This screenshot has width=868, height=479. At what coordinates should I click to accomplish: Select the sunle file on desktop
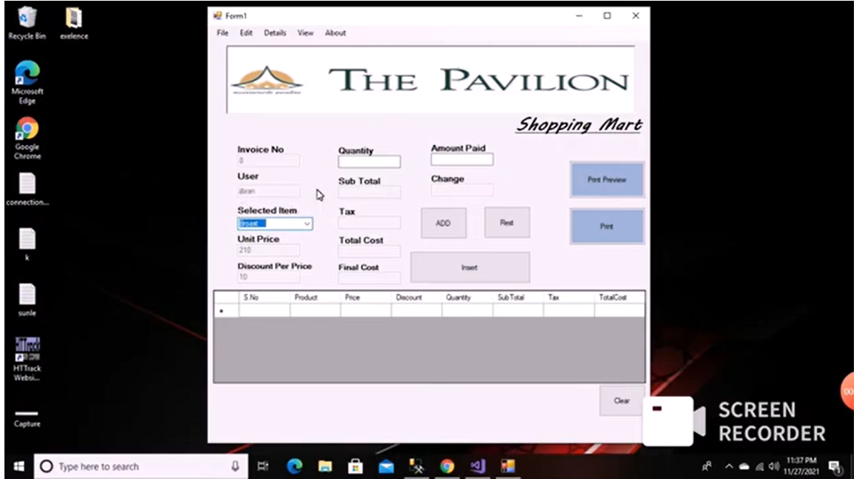27,300
